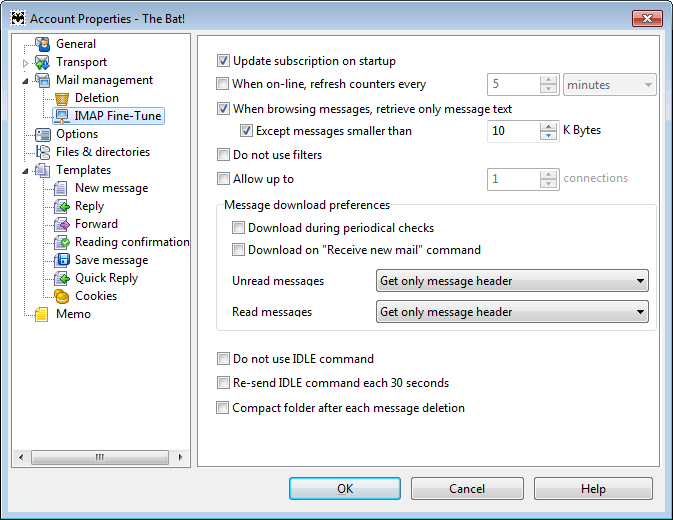Image resolution: width=673 pixels, height=520 pixels.
Task: Uncheck Update subscription on startup
Action: (x=223, y=61)
